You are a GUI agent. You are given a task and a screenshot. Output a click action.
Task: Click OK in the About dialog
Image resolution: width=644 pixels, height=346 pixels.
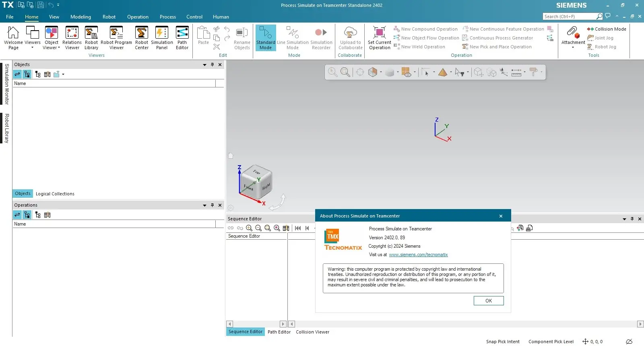pyautogui.click(x=489, y=301)
